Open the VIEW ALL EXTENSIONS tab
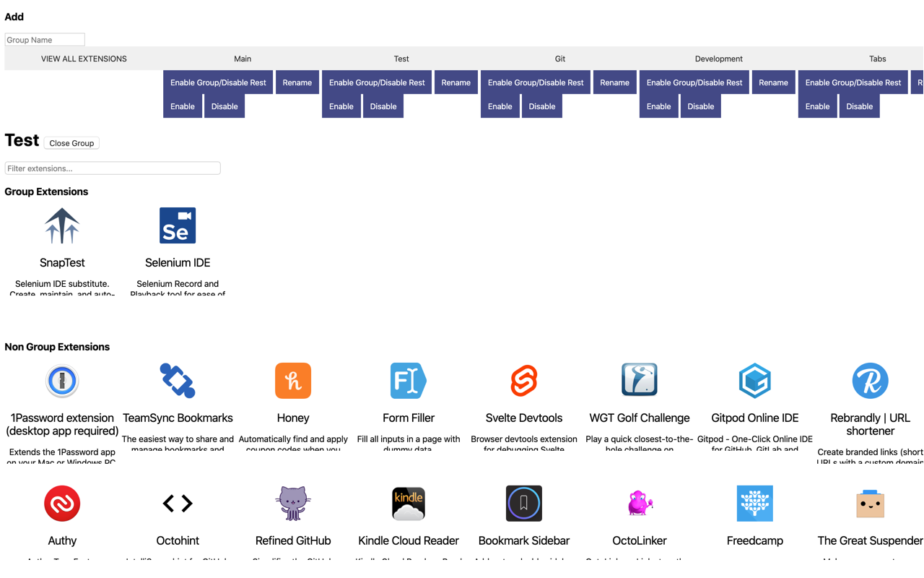This screenshot has height=578, width=924. click(84, 59)
